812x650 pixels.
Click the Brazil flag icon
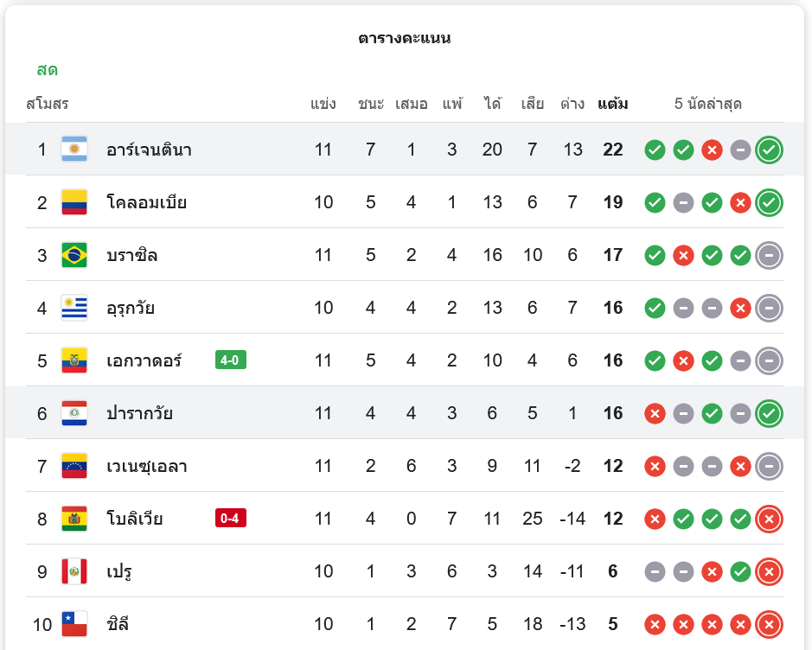[74, 255]
